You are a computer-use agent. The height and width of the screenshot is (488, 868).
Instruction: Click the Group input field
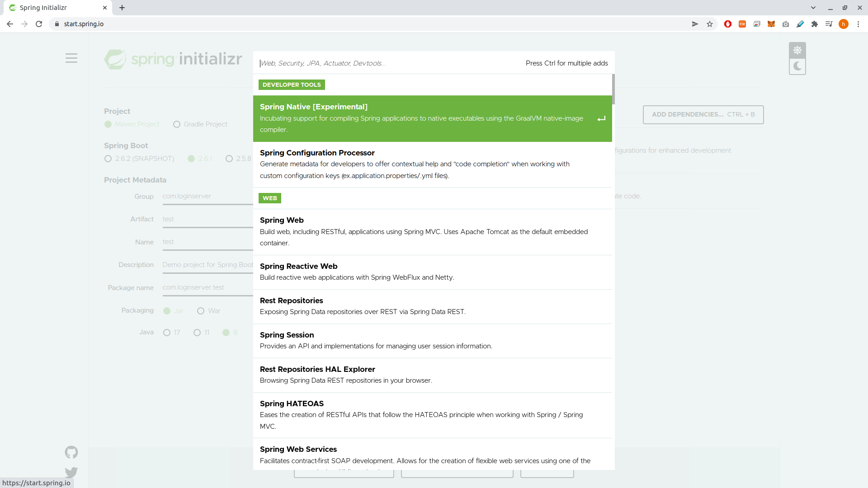(x=208, y=197)
